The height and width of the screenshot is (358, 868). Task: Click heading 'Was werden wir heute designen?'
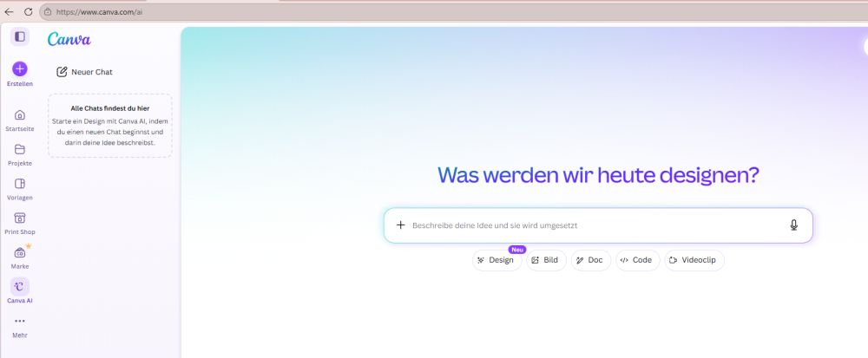[598, 175]
